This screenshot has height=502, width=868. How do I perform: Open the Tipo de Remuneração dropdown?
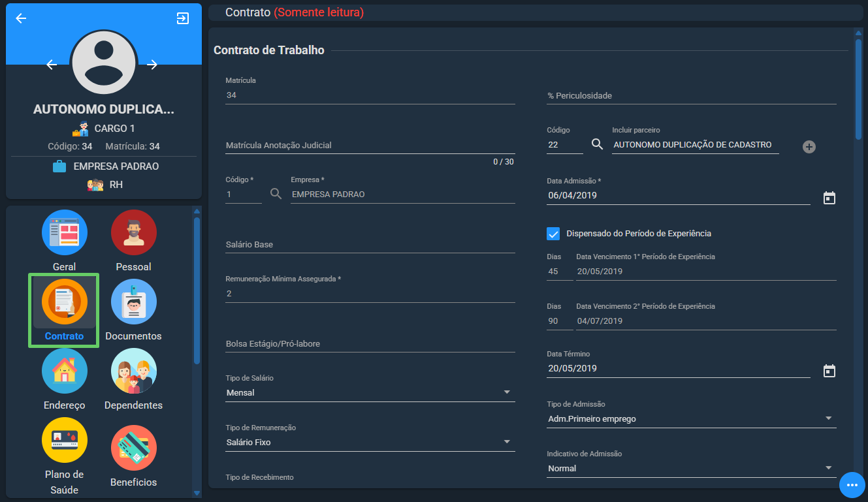pos(370,442)
